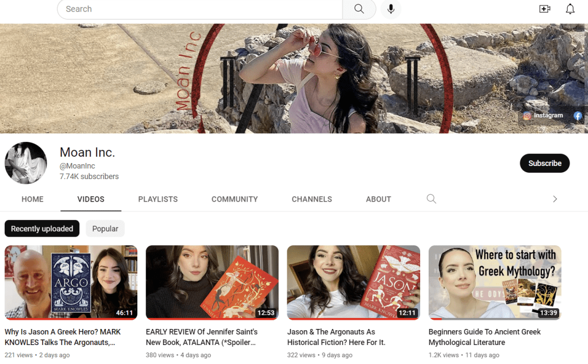The width and height of the screenshot is (588, 364).
Task: Click into the Search text field
Action: click(201, 9)
